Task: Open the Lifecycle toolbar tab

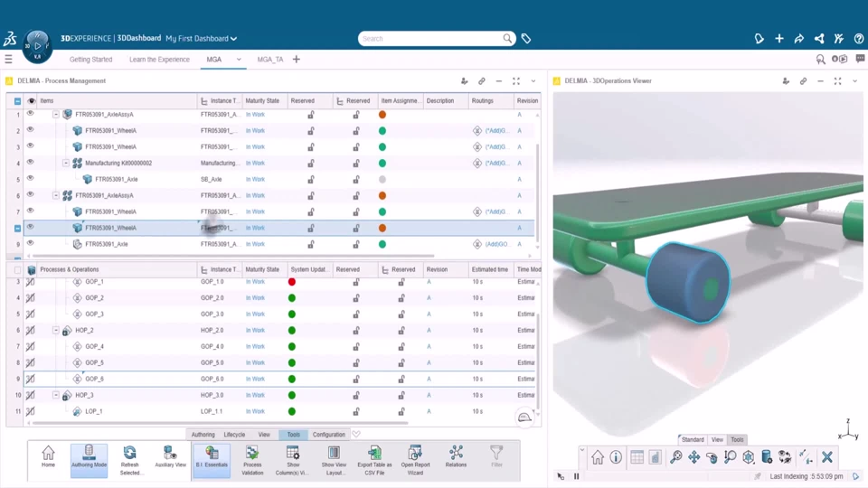Action: pyautogui.click(x=234, y=435)
